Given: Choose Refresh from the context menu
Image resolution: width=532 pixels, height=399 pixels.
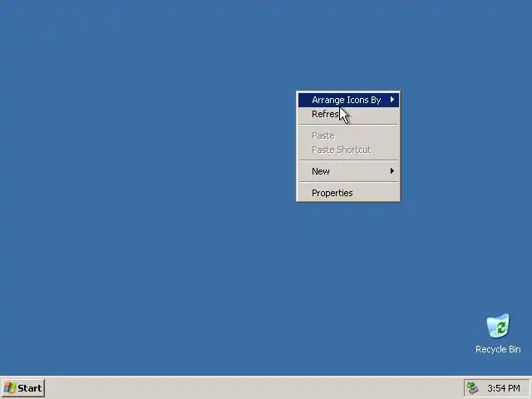Looking at the screenshot, I should click(x=348, y=114).
